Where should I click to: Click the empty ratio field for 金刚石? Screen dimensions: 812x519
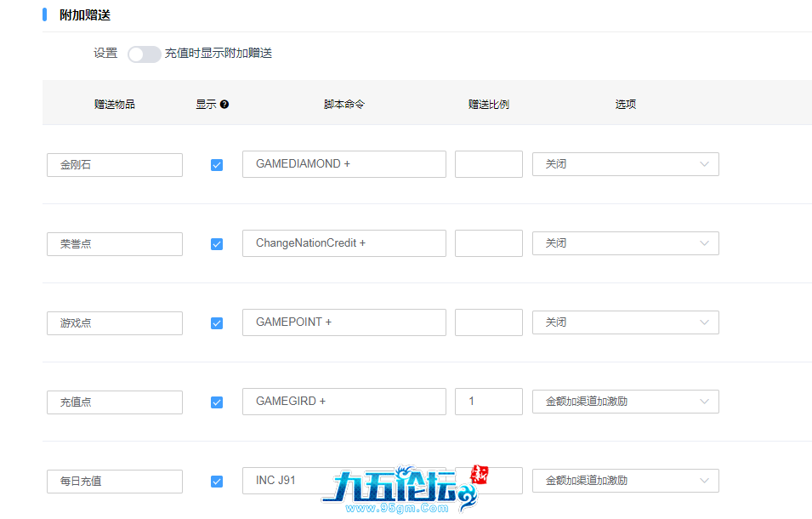488,164
